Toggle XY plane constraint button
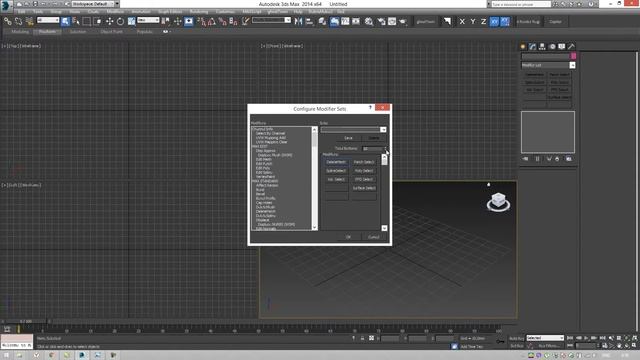Viewport: 640px width, 360px height. (x=494, y=21)
